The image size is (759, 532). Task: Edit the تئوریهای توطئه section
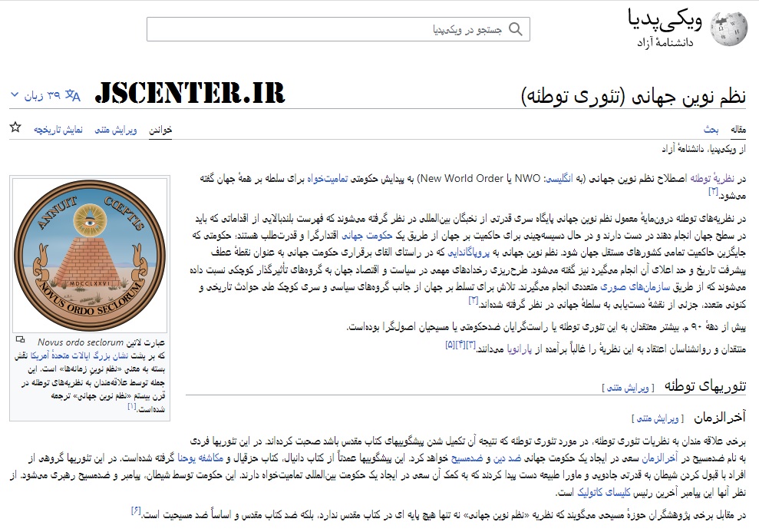click(x=628, y=388)
